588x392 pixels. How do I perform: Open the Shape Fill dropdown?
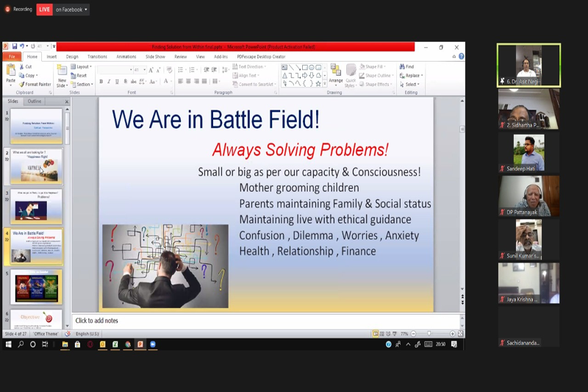(x=376, y=67)
